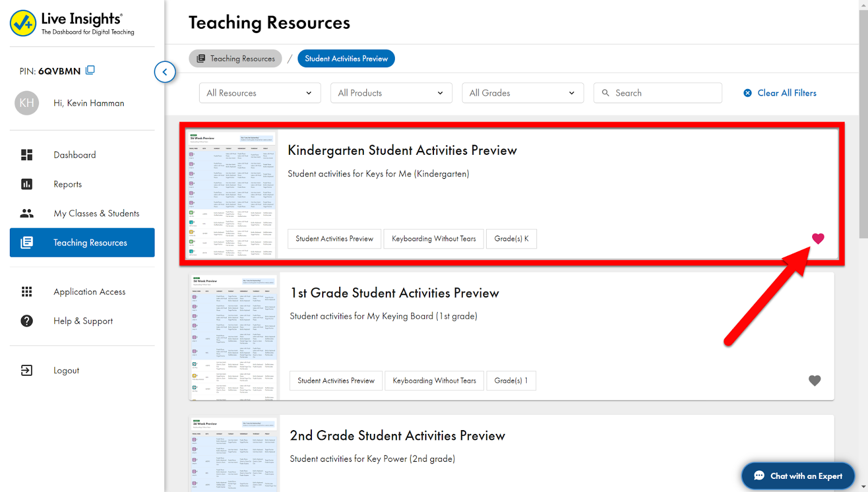Click the Grade(s) 1 tag
The width and height of the screenshot is (868, 492).
(511, 381)
